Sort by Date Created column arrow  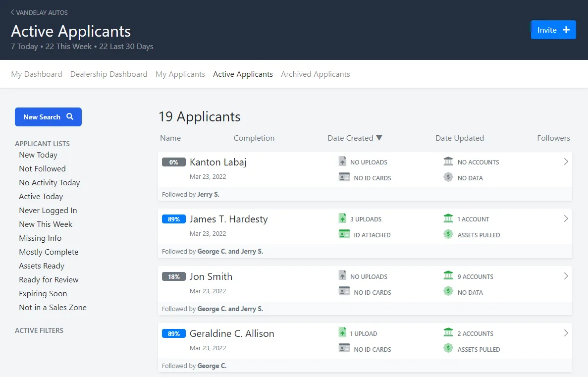click(379, 138)
